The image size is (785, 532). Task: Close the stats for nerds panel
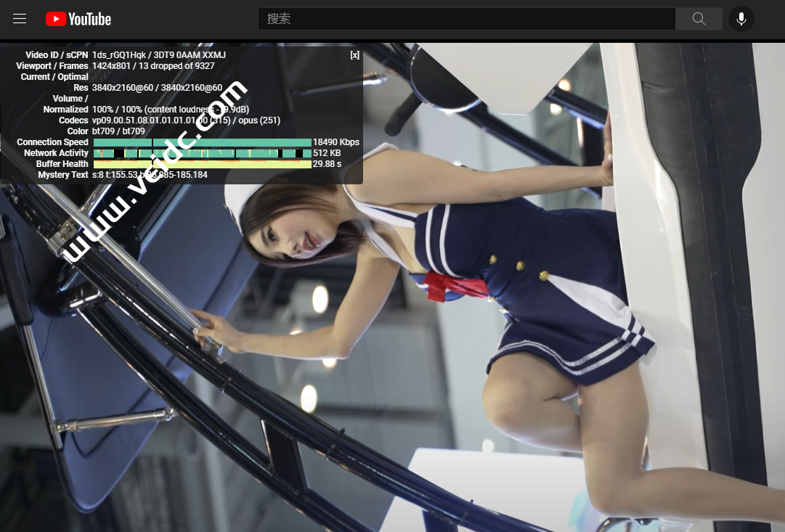click(354, 55)
